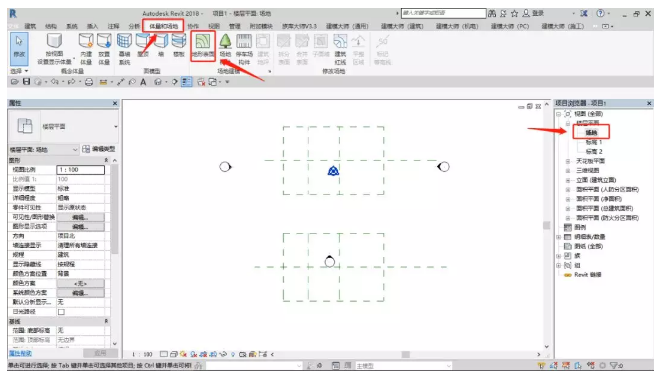Open the Select (选择) dropdown below Modify
The height and width of the screenshot is (376, 660).
pos(19,71)
